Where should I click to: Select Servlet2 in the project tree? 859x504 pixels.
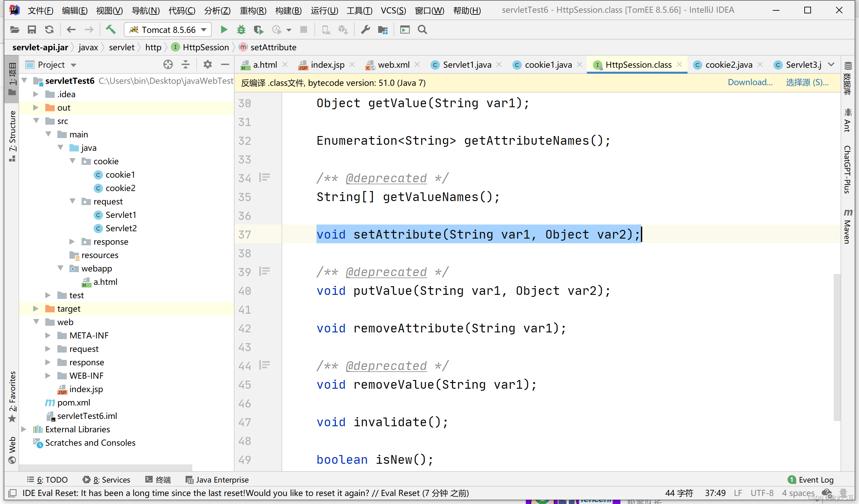121,228
